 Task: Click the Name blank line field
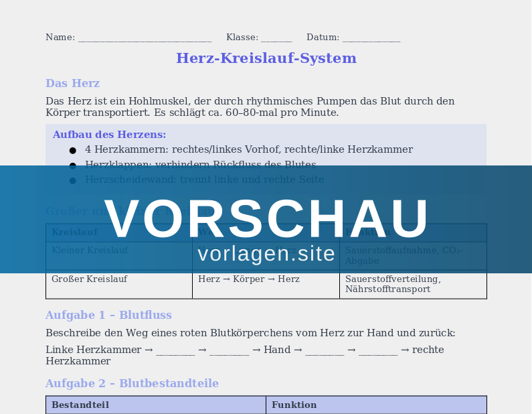pyautogui.click(x=145, y=38)
